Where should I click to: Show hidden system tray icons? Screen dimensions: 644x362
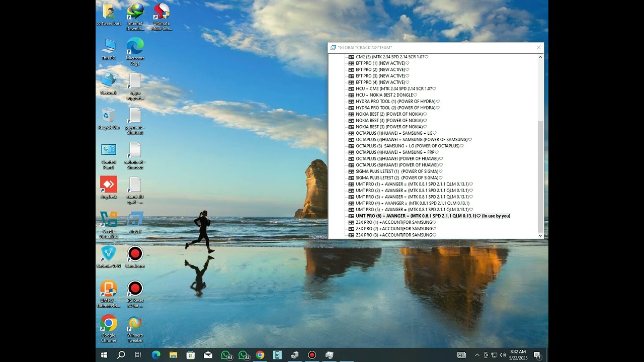477,355
